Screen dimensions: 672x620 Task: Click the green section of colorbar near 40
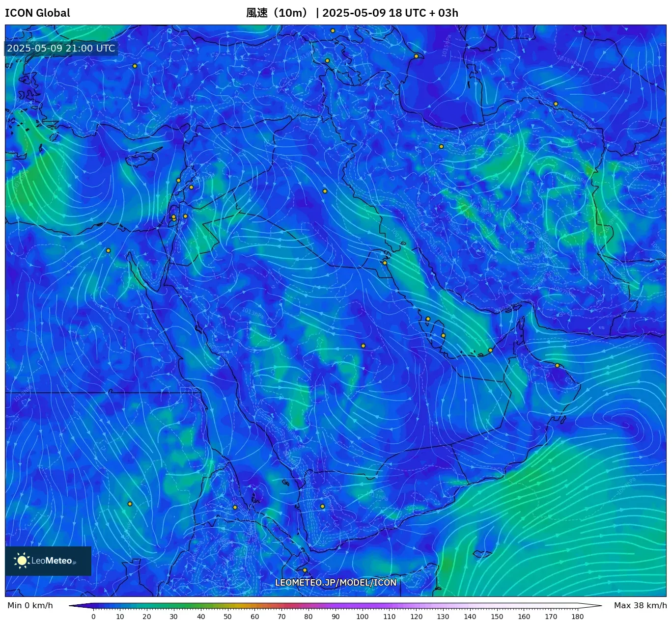201,606
